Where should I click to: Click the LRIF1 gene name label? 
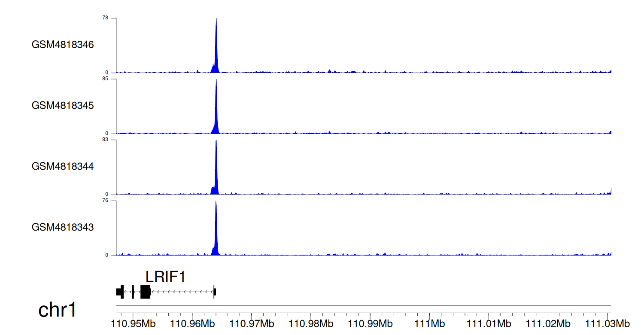click(165, 277)
